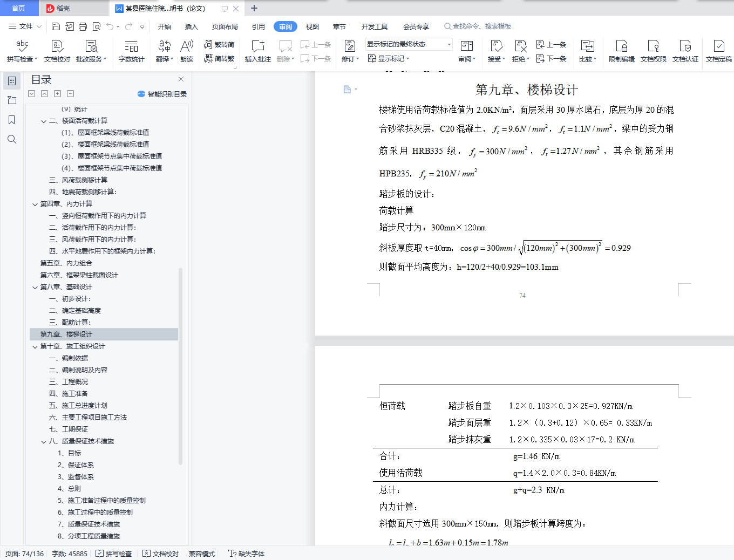Collapse the 第十章、施工组织设计 outline node

[35, 346]
